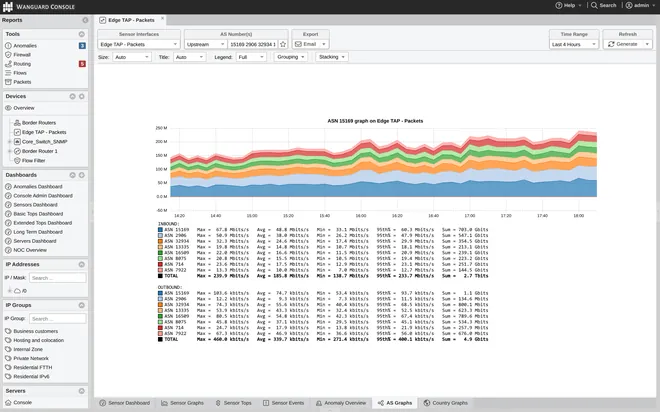Switch to the Country Graphs tab
The width and height of the screenshot is (660, 412).
(446, 403)
